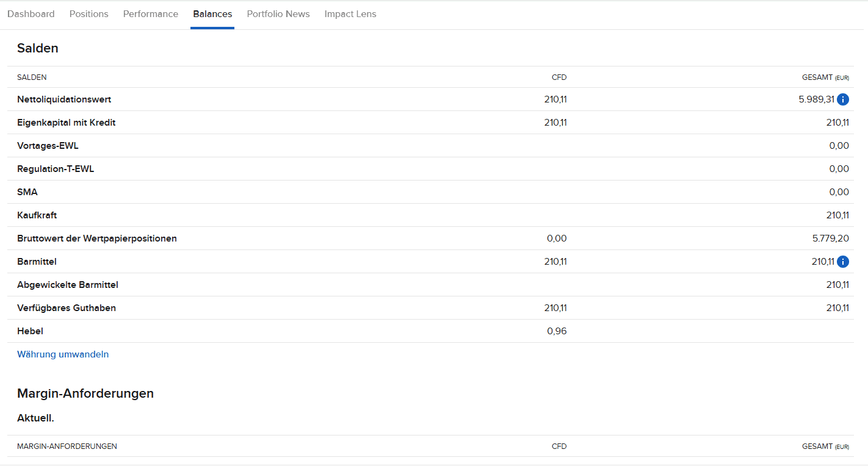Viewport: 868px width, 466px height.
Task: Click info icon beside Nettoliquidationswert total
Action: point(843,99)
